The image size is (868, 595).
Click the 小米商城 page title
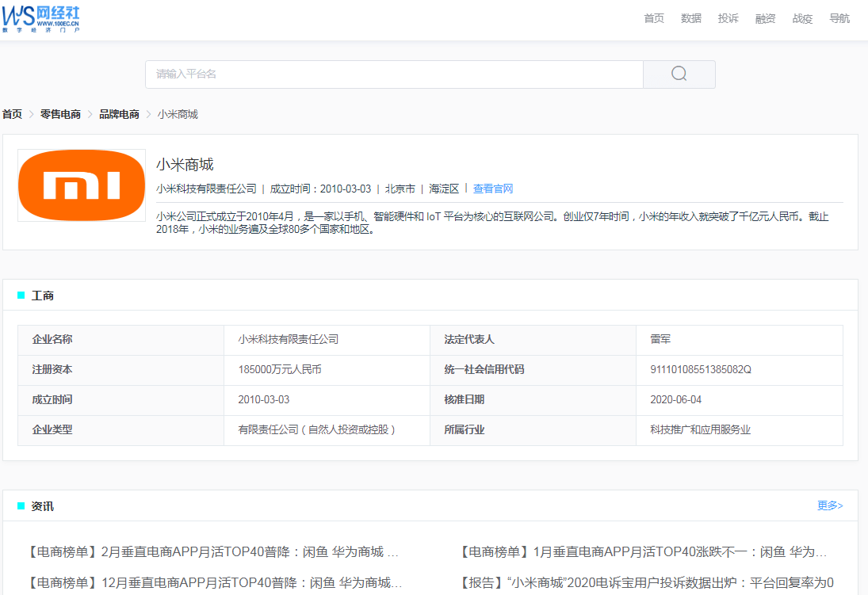(x=185, y=164)
